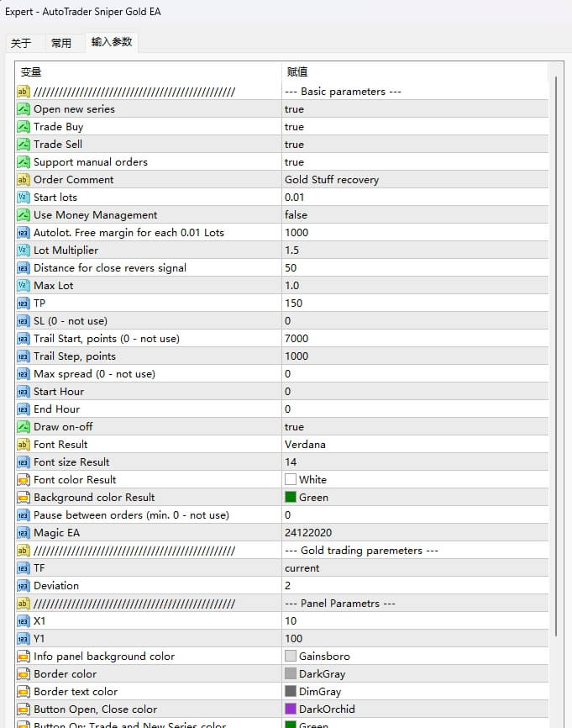Viewport: 572px width, 728px height.
Task: Click the icon beside Open new series
Action: click(24, 109)
